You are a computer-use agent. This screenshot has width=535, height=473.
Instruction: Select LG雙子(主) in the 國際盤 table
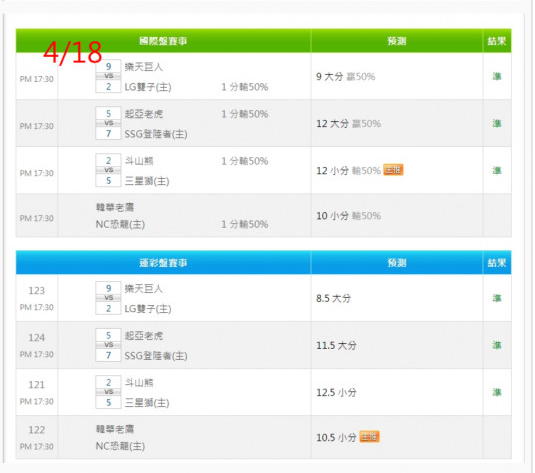[x=148, y=87]
